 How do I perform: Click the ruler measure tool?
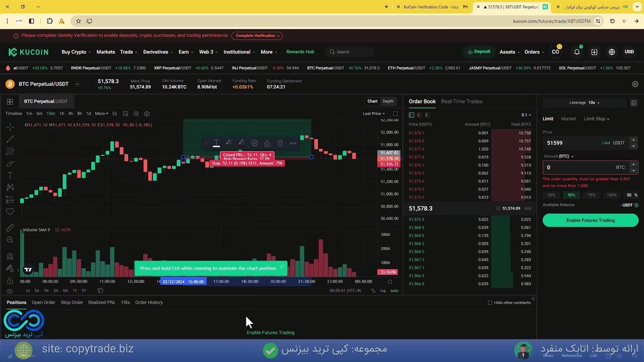(x=10, y=228)
